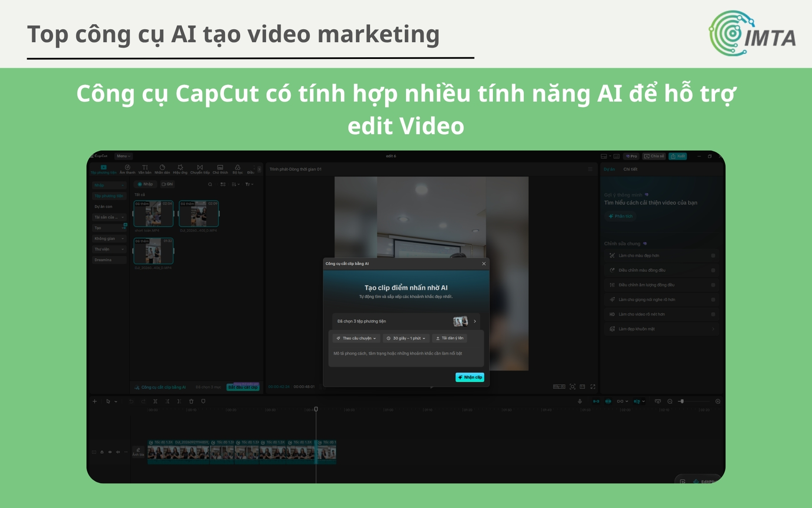Toggle Điều chỉnh âm lượng đồng đều checkbox
Viewport: 812px width, 508px height.
713,285
